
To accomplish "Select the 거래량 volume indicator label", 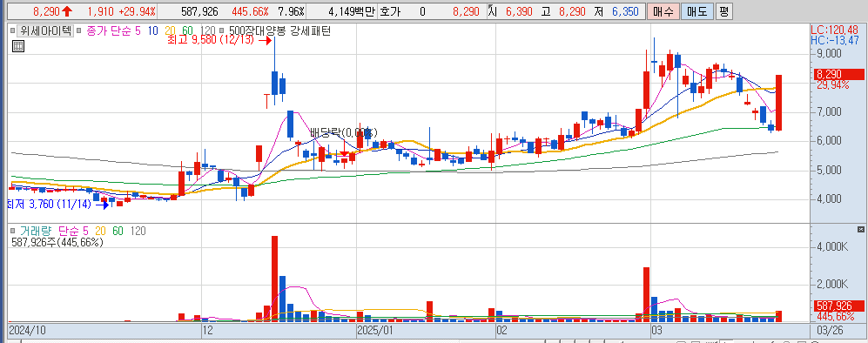I will click(36, 232).
